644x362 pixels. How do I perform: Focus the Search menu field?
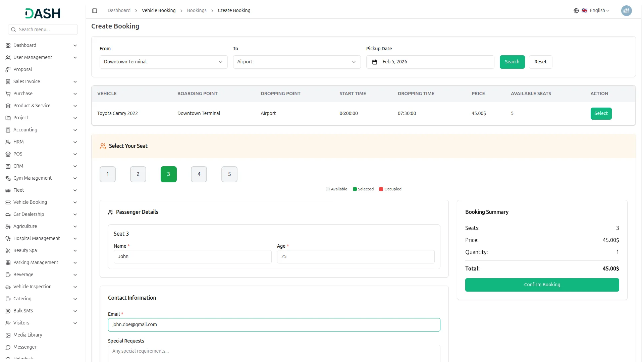(43, 29)
